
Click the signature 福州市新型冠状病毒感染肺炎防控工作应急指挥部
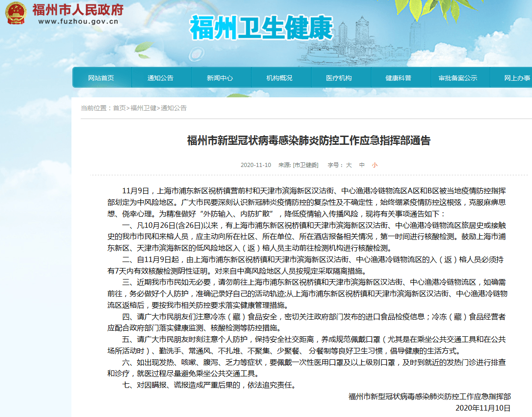point(430,397)
